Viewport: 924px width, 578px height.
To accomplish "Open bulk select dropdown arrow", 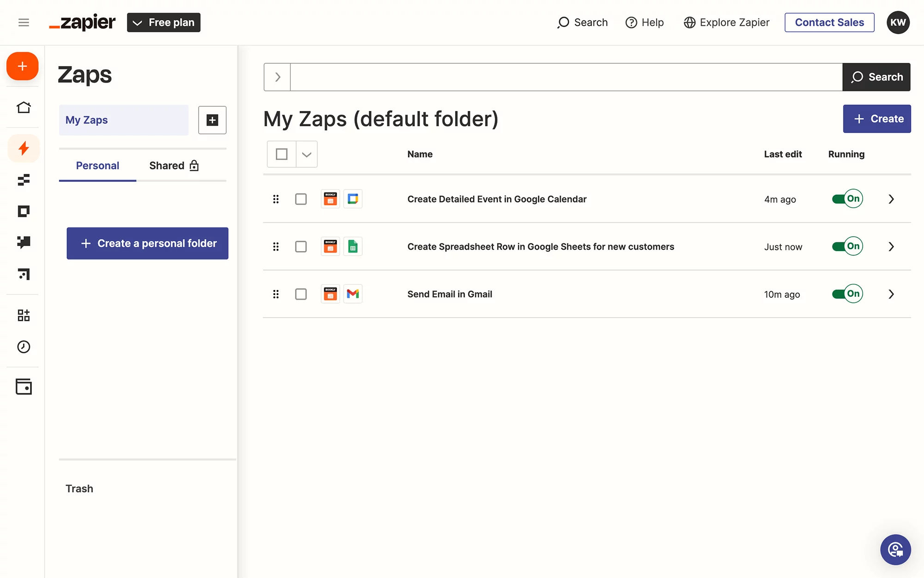I will pos(307,154).
